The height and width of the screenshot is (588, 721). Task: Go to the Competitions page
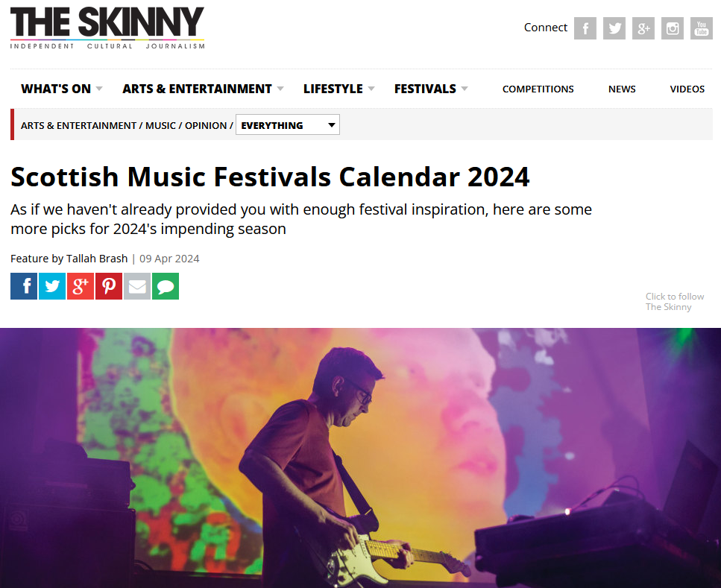[538, 89]
